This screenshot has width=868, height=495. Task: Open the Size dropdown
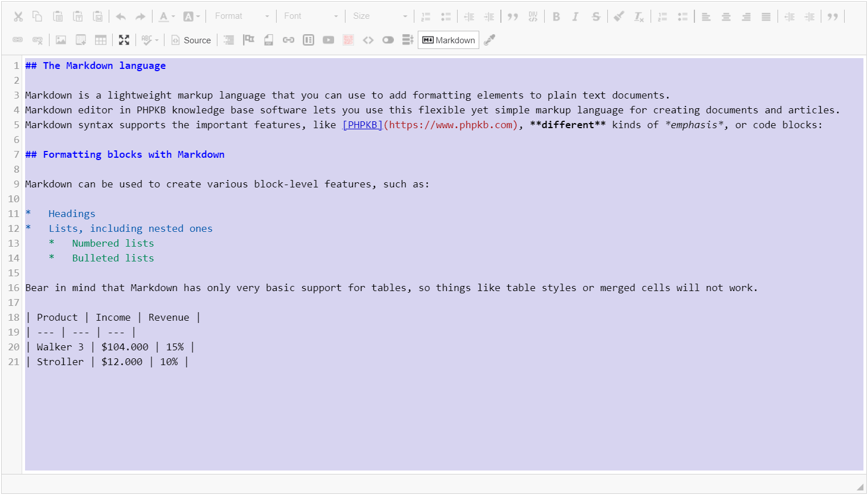click(x=380, y=17)
